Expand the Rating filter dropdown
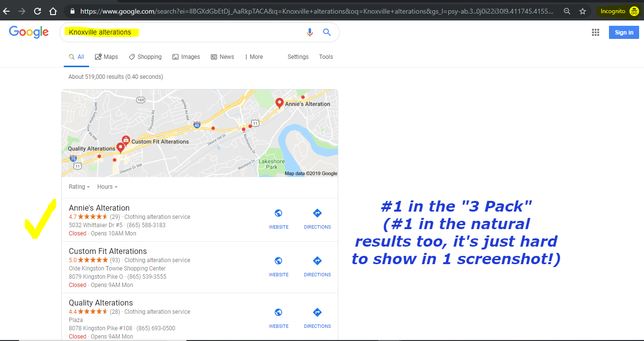644x341 pixels. coord(79,187)
